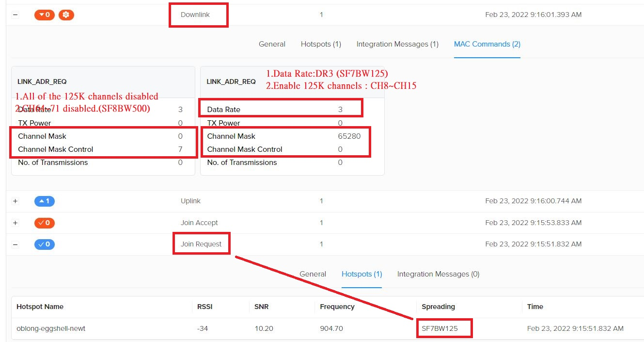
Task: Expand the Join Accept event row
Action: click(x=15, y=223)
